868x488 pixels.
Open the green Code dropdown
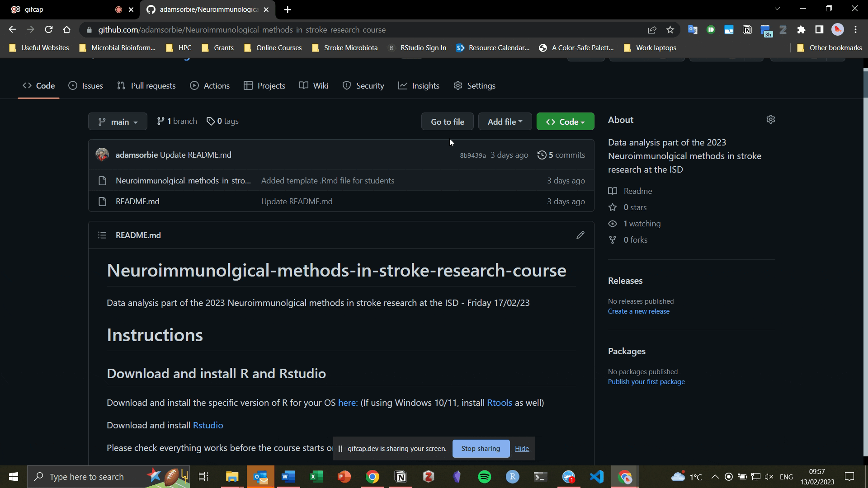click(565, 122)
